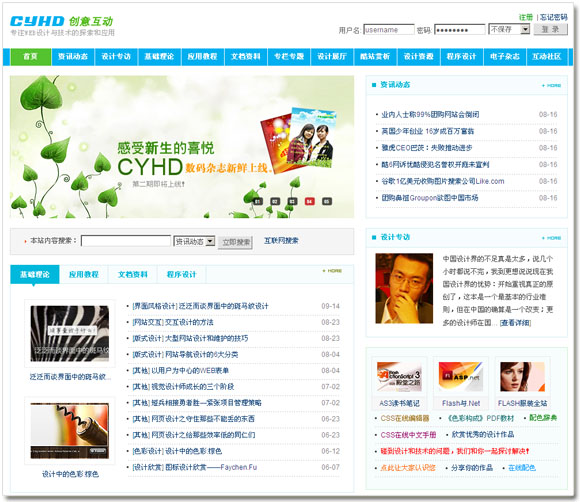Select banner slide indicator 05
Viewport: 580px width, 502px height.
[x=327, y=201]
